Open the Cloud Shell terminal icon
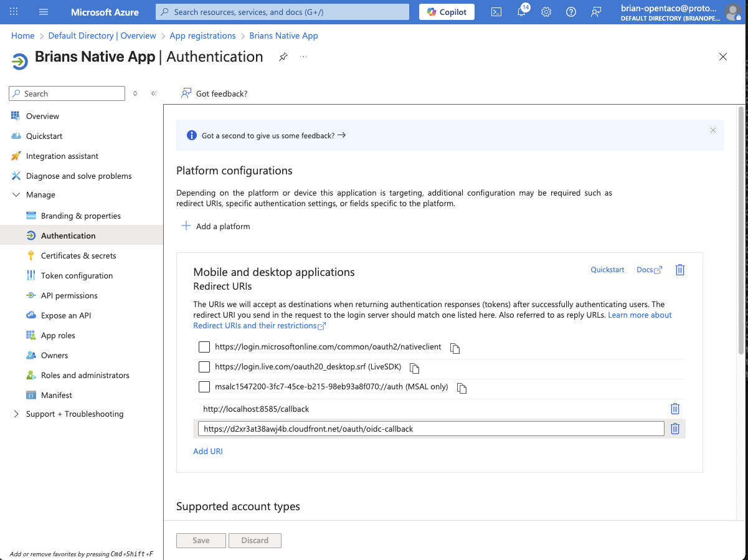The height and width of the screenshot is (560, 748). (x=496, y=12)
